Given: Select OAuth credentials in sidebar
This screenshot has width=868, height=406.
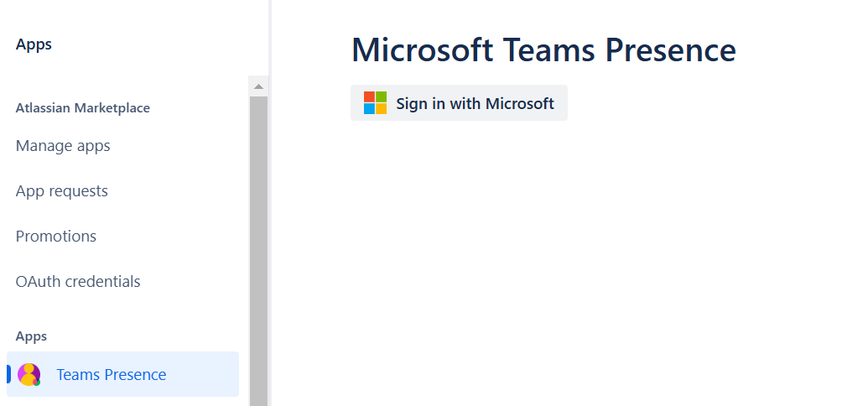Looking at the screenshot, I should click(x=78, y=282).
